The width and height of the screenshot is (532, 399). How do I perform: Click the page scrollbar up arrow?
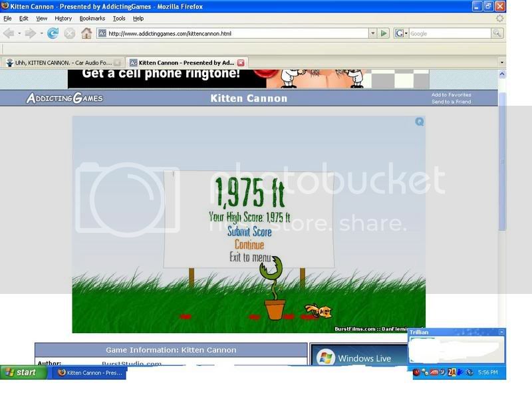(x=502, y=74)
